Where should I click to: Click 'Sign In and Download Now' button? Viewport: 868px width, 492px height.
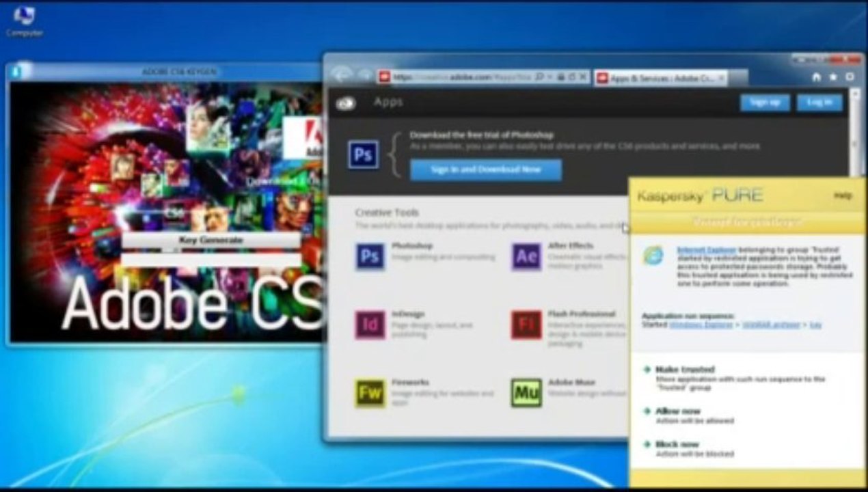[x=486, y=169]
